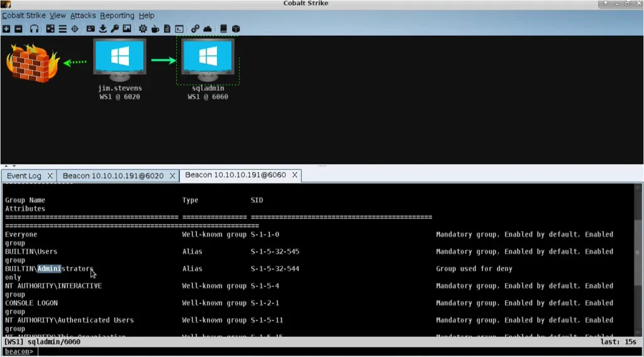
Task: Minimize the Cobalt Strike window
Action: click(616, 4)
